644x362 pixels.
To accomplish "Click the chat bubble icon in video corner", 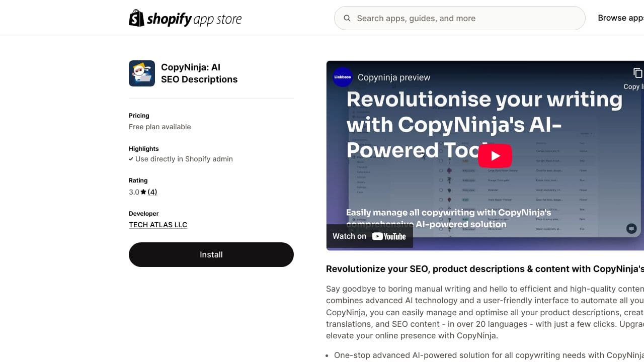I will coord(631,229).
